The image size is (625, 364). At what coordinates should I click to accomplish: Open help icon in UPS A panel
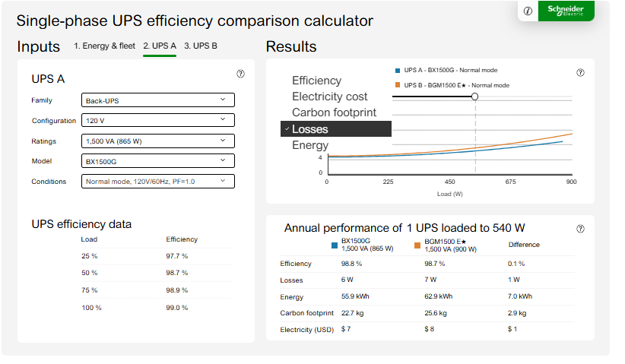coord(240,74)
